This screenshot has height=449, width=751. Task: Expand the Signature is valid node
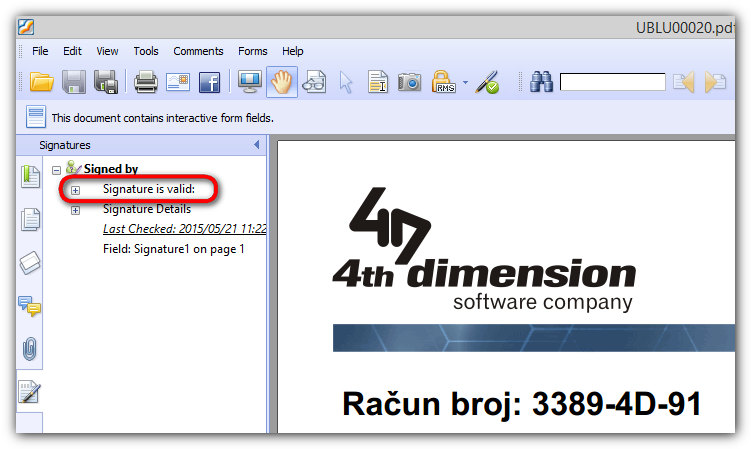pyautogui.click(x=75, y=190)
